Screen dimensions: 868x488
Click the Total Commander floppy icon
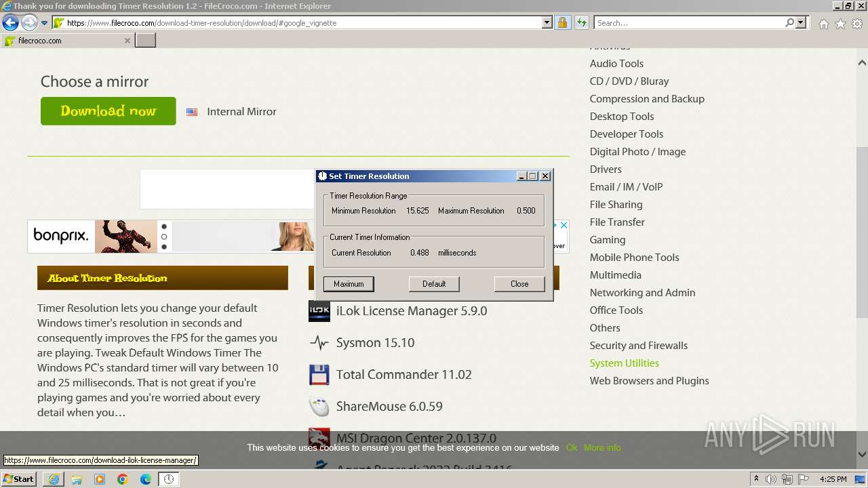[x=319, y=375]
